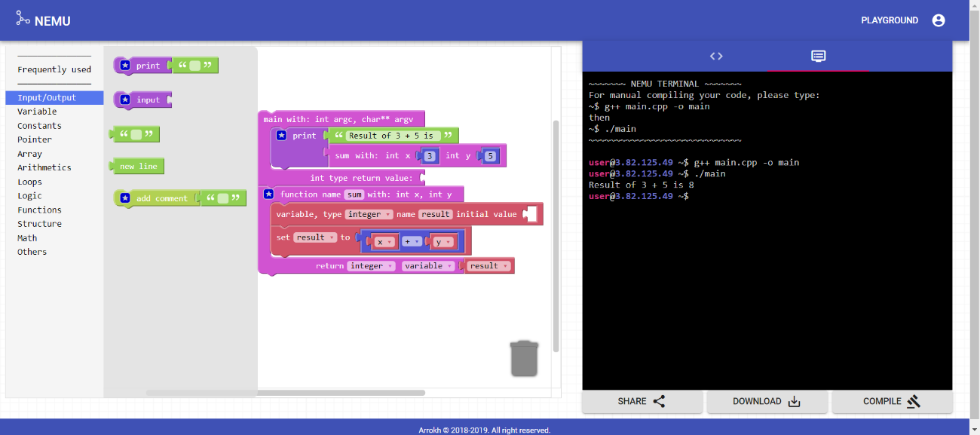The width and height of the screenshot is (980, 435).
Task: Open the Logic block category
Action: click(x=54, y=195)
